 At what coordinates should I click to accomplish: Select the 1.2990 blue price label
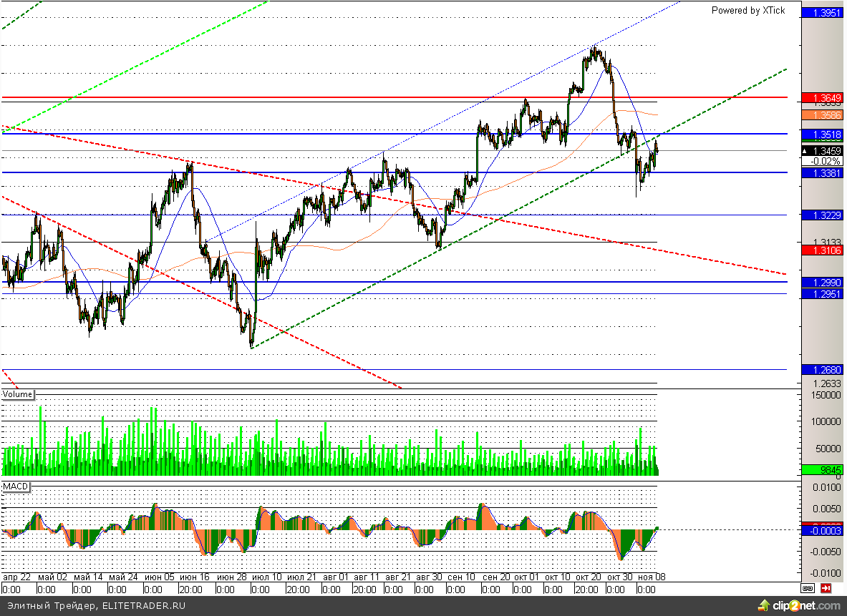(x=824, y=283)
